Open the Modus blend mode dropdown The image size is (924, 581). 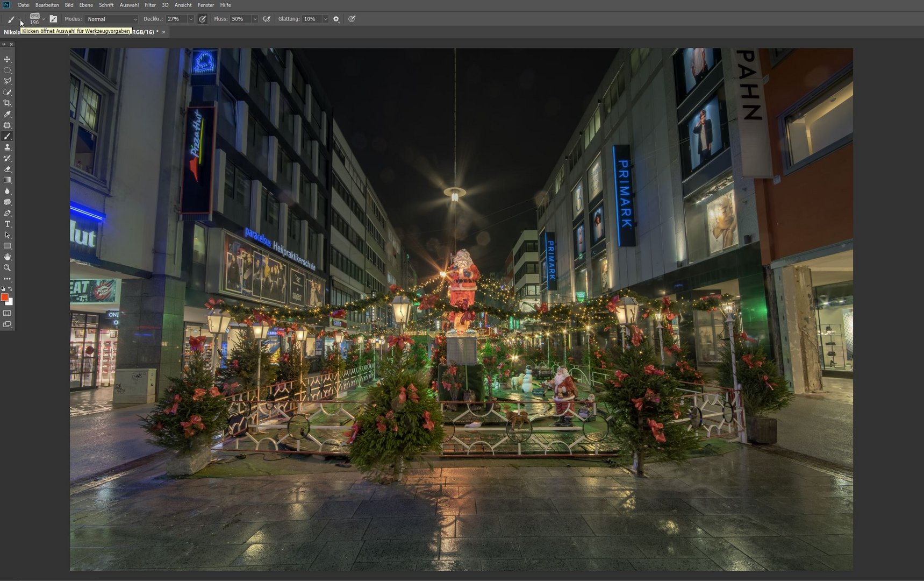click(x=111, y=19)
